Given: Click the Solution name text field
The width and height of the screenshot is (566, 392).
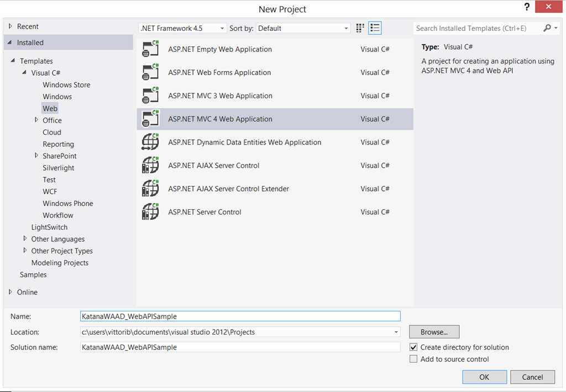Looking at the screenshot, I should coord(240,347).
